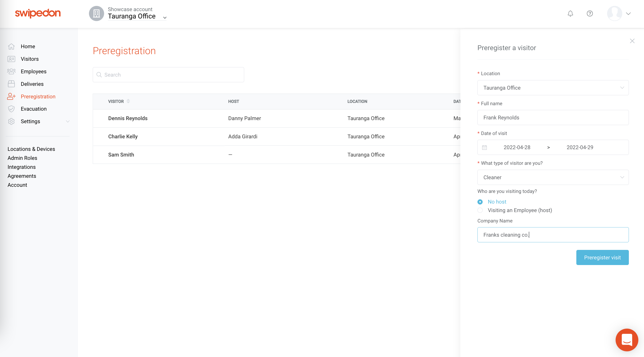
Task: Expand the user profile menu chevron
Action: tap(628, 13)
